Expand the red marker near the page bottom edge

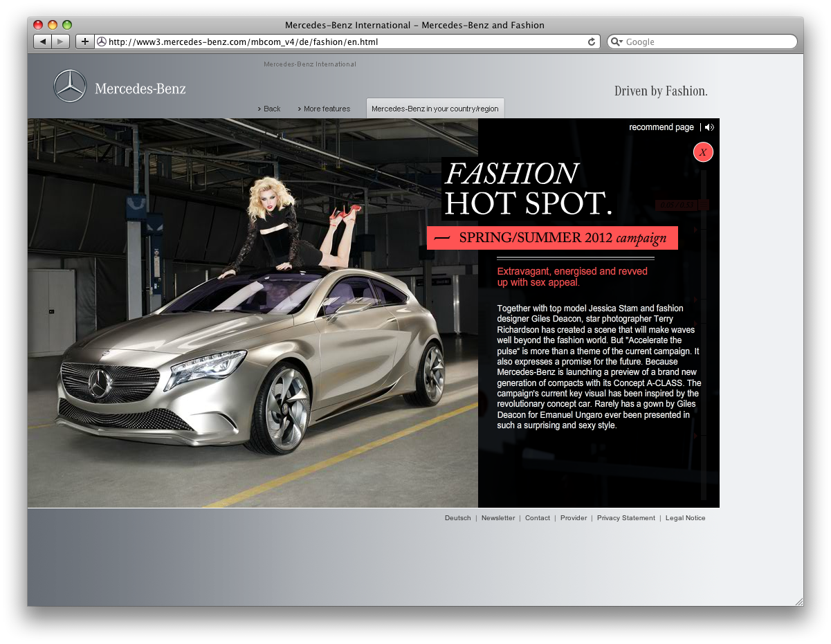point(695,435)
